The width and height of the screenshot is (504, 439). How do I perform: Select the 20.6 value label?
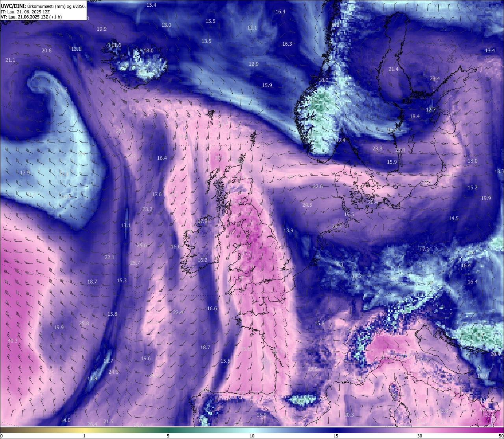pos(46,50)
